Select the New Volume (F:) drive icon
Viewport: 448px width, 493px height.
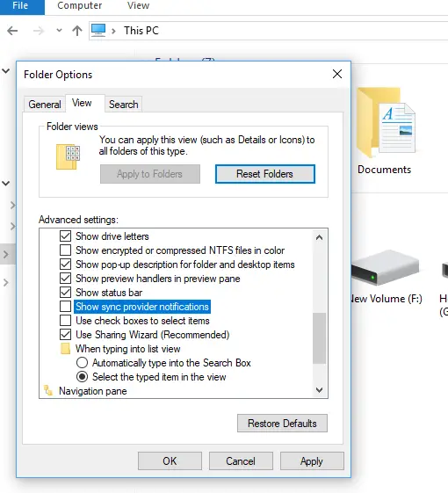(x=385, y=267)
